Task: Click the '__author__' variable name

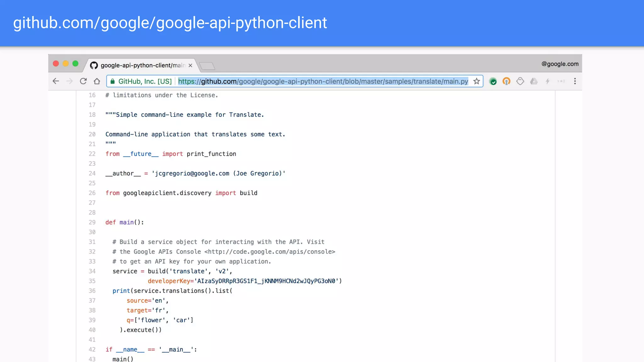Action: [123, 173]
